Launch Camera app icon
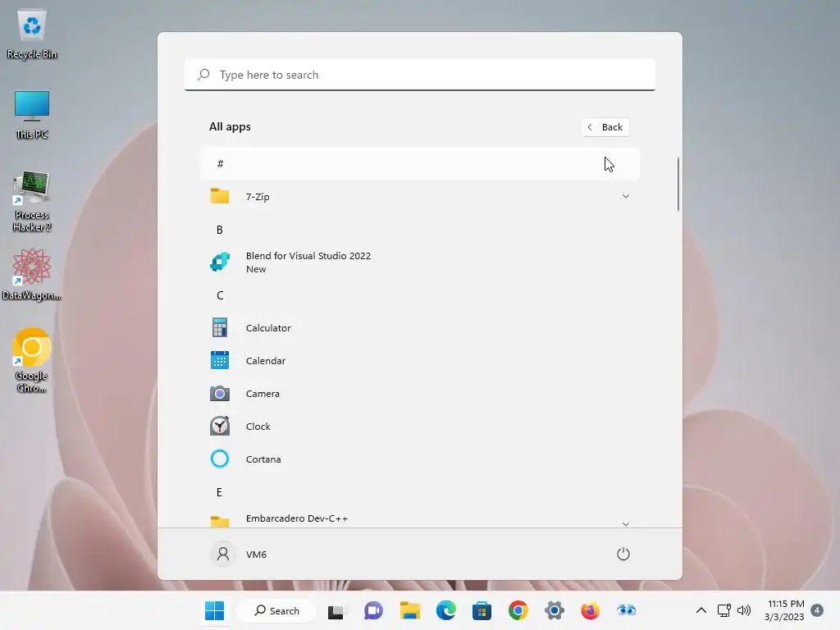The width and height of the screenshot is (840, 630). pos(220,393)
